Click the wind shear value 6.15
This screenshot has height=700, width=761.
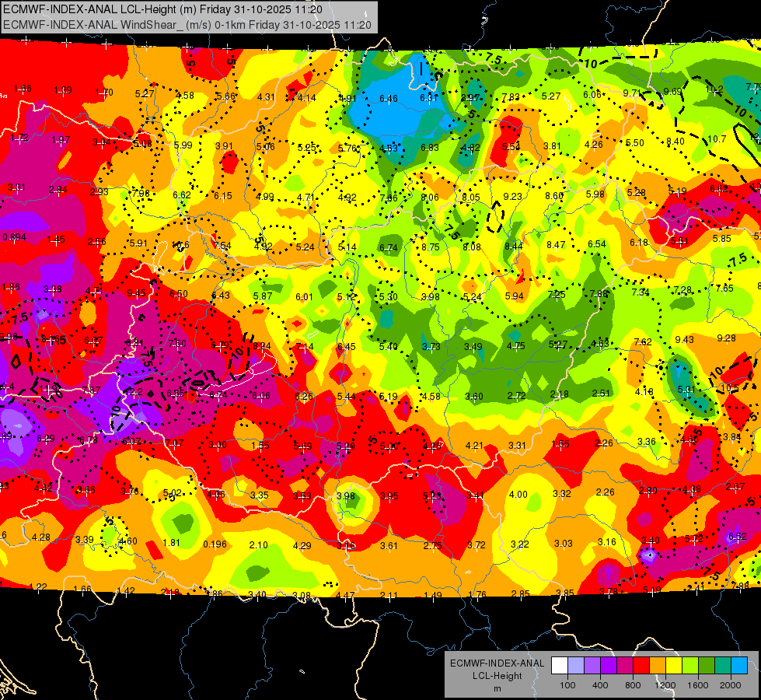point(223,196)
